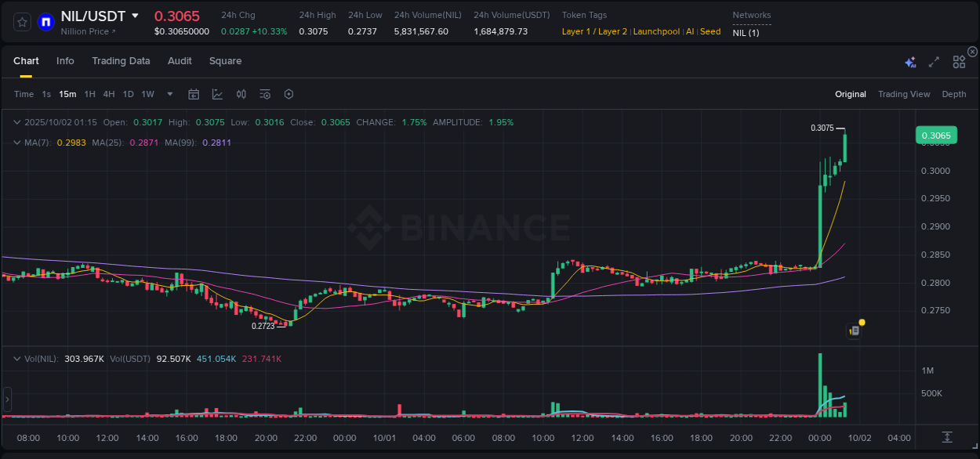Click the Seed token tag
This screenshot has height=459, width=980.
(710, 31)
